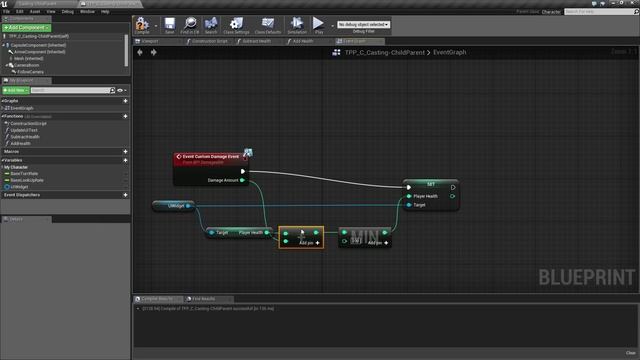This screenshot has width=640, height=360.
Task: Collapse CameraBoom in the components tree
Action: [7, 65]
